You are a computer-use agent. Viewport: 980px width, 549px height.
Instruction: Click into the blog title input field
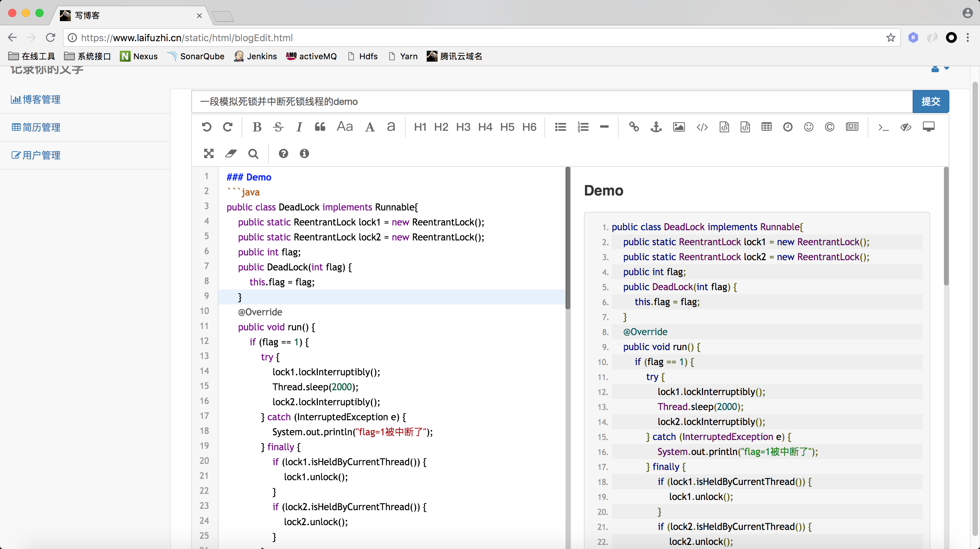pyautogui.click(x=552, y=101)
